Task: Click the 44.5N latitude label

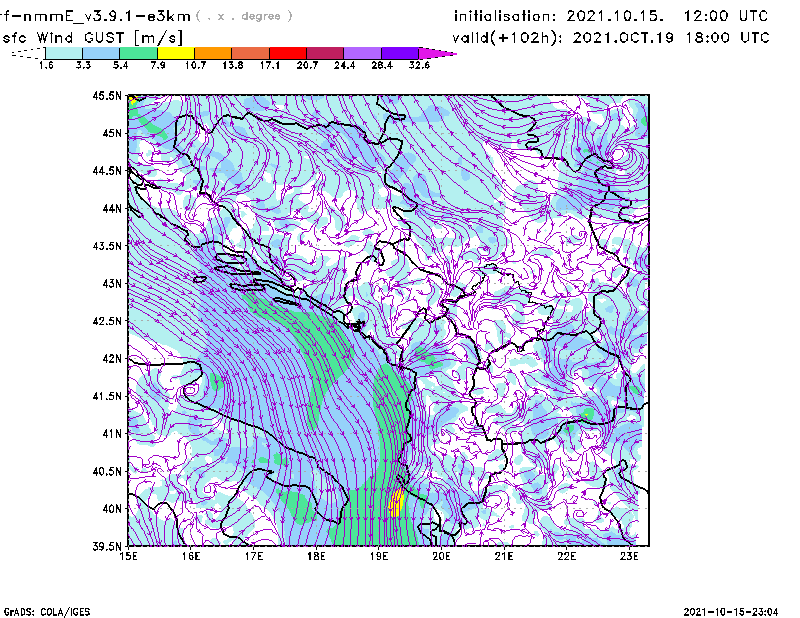Action: pyautogui.click(x=107, y=170)
